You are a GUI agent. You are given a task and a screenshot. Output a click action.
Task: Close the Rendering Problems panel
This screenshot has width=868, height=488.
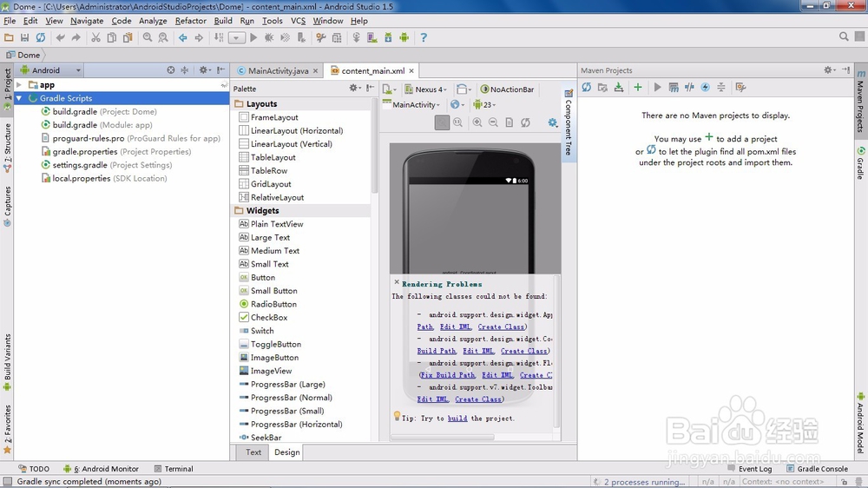coord(397,282)
